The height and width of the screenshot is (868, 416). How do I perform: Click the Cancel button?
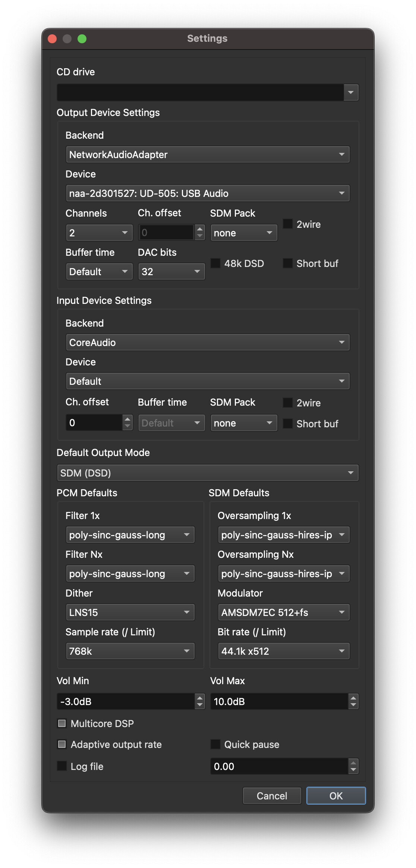(x=272, y=796)
